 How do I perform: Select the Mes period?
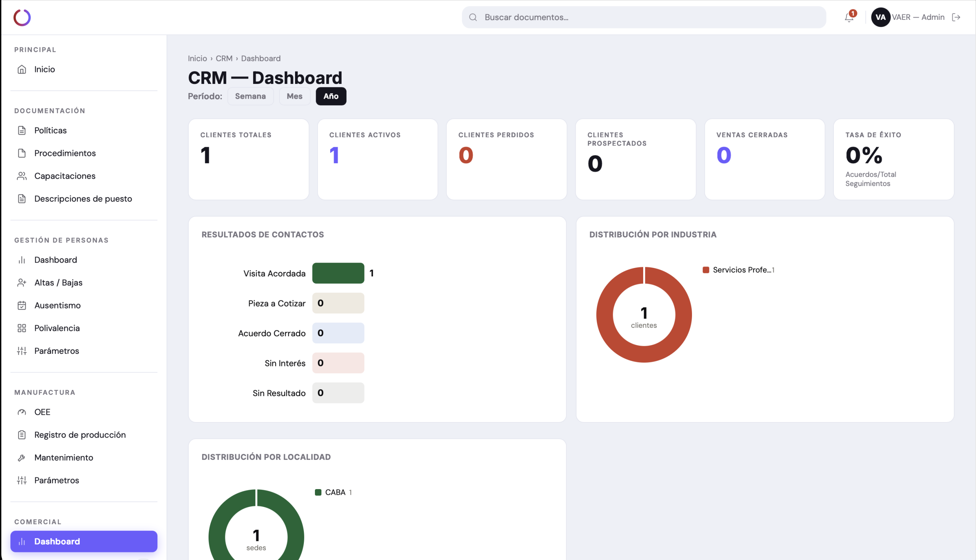295,96
